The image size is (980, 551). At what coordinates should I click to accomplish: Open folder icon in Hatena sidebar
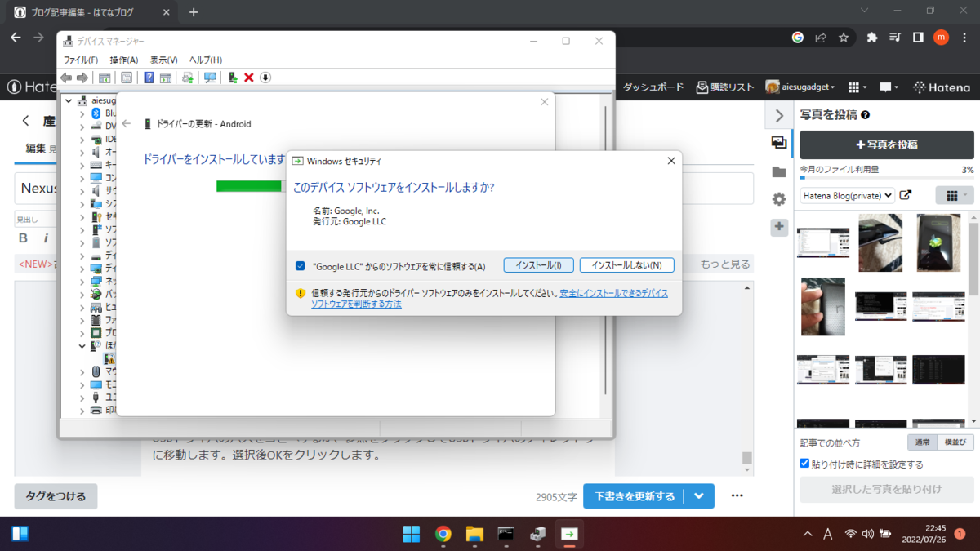click(779, 171)
